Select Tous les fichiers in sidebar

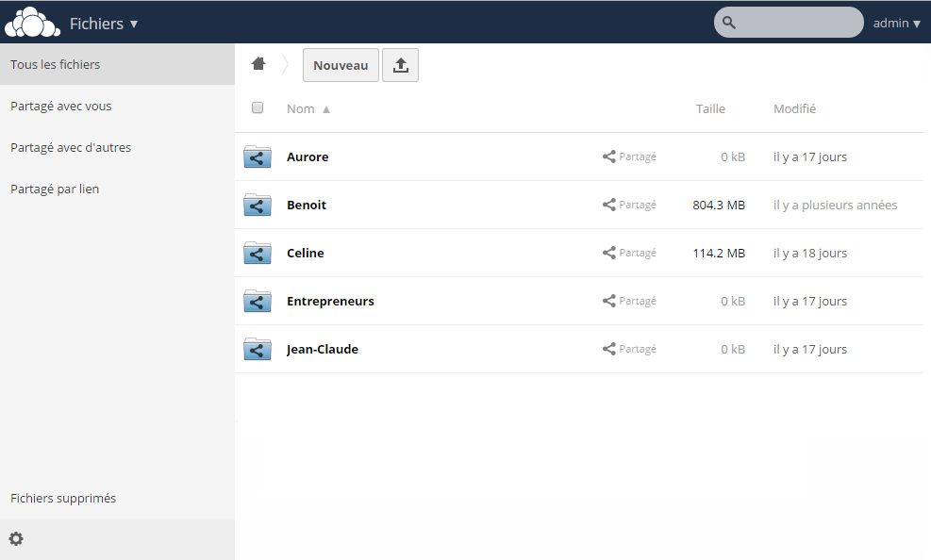[x=118, y=64]
